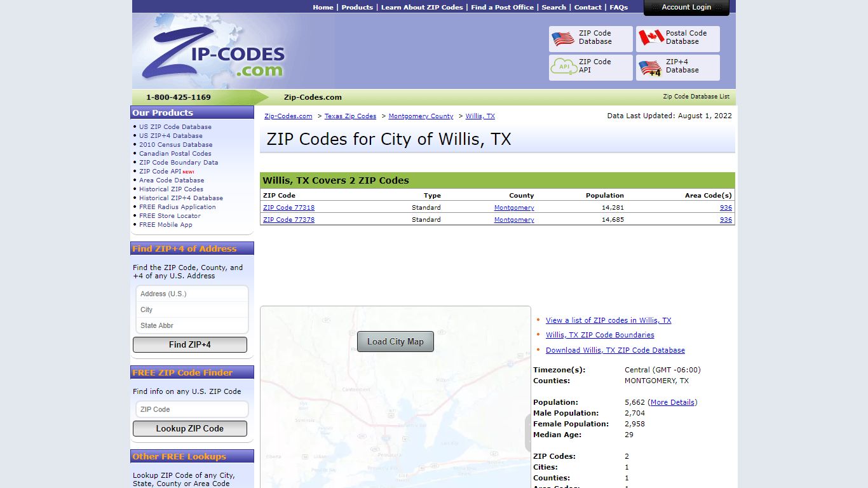The image size is (868, 488).
Task: Click More Details population link
Action: click(x=672, y=402)
